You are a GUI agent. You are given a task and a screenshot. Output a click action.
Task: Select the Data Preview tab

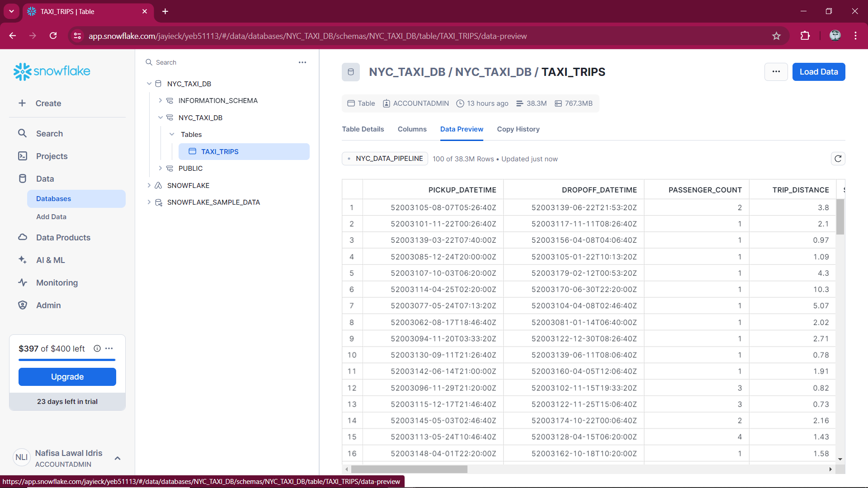pos(462,129)
